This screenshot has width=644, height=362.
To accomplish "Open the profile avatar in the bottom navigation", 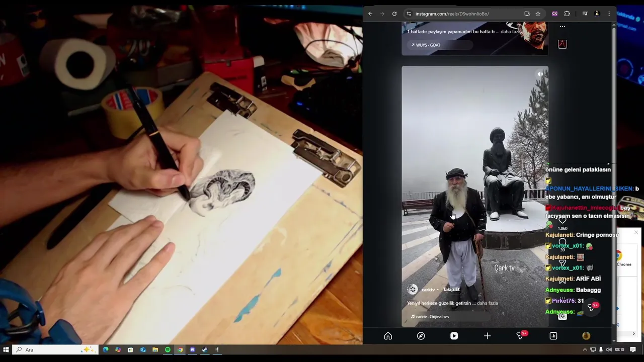I will click(586, 336).
